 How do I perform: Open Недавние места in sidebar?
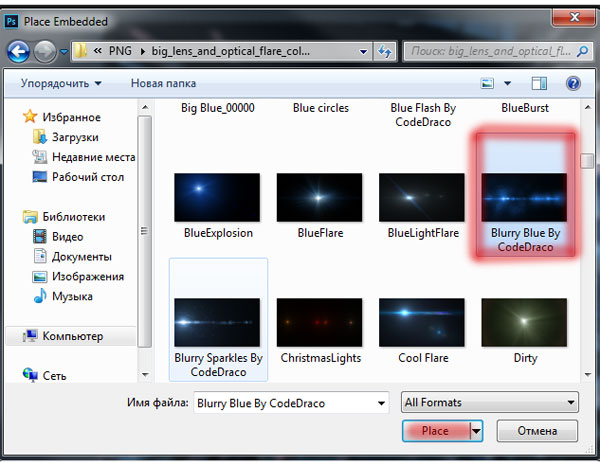pos(93,157)
